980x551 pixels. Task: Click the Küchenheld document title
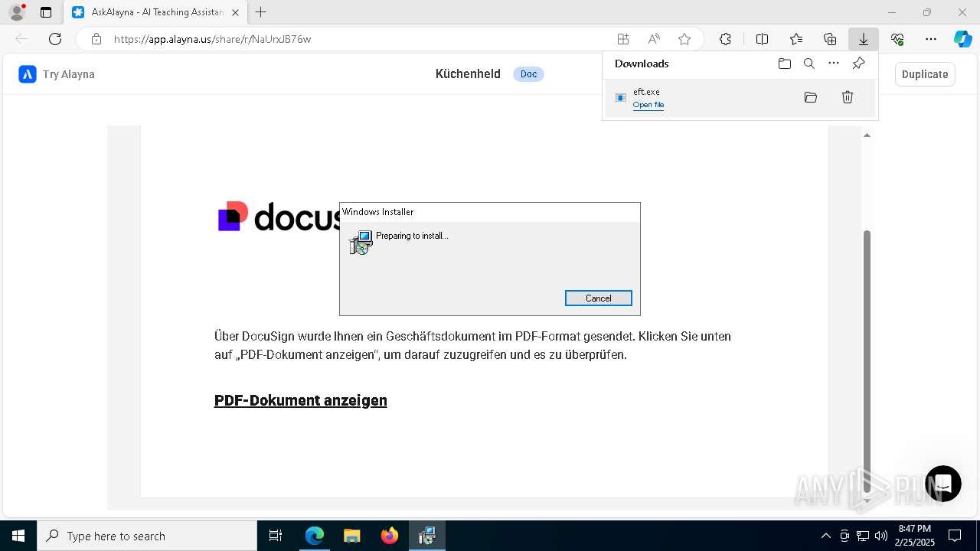(x=468, y=74)
